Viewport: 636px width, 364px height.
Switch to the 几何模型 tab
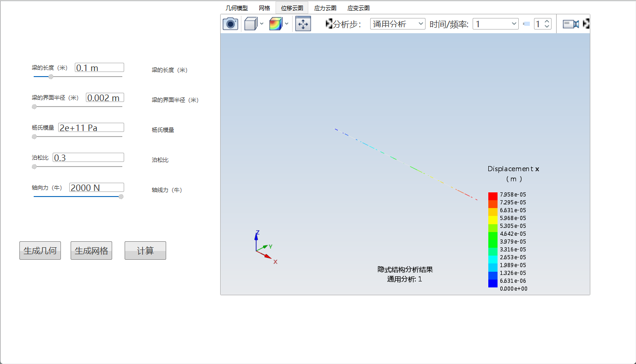[237, 8]
